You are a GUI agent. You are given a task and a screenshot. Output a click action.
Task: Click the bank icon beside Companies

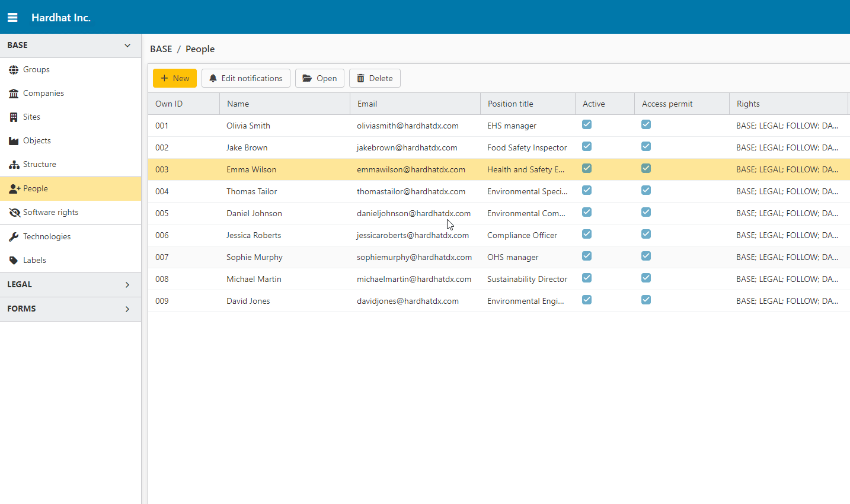(14, 94)
